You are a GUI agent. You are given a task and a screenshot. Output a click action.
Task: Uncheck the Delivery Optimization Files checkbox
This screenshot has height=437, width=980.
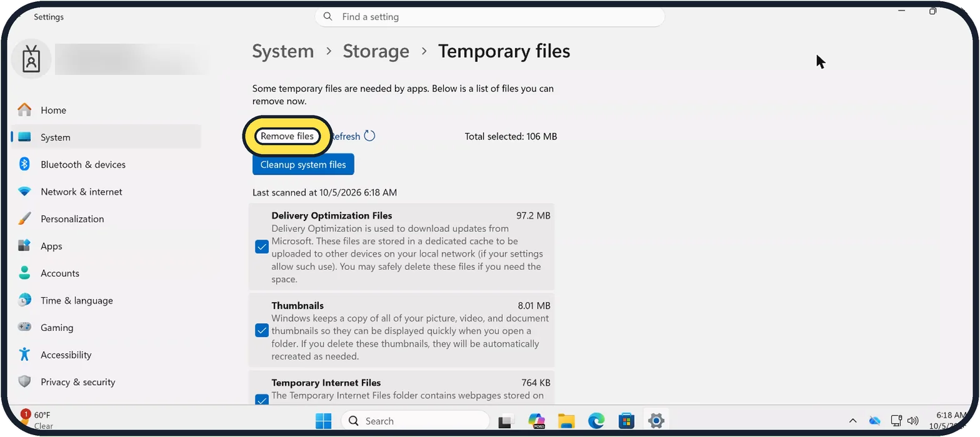(262, 247)
